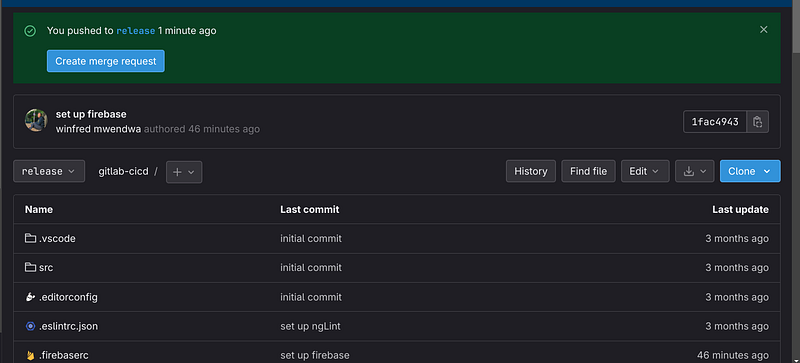Click the Last commit column header
This screenshot has height=363, width=800.
tap(310, 209)
